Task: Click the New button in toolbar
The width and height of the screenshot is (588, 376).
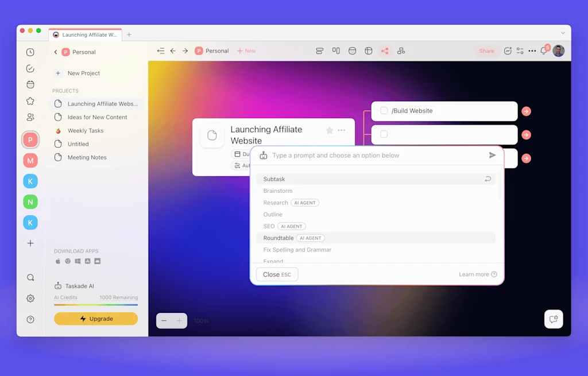Action: (x=246, y=51)
